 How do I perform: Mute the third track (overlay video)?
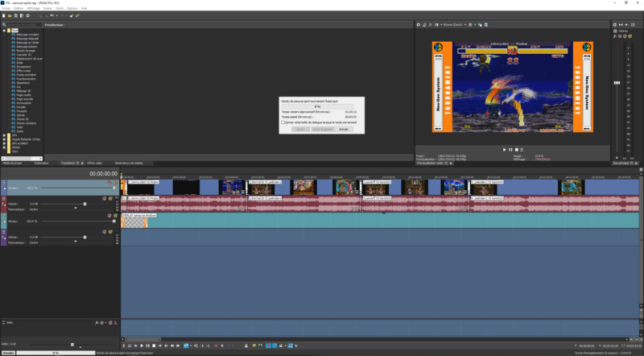[109, 215]
